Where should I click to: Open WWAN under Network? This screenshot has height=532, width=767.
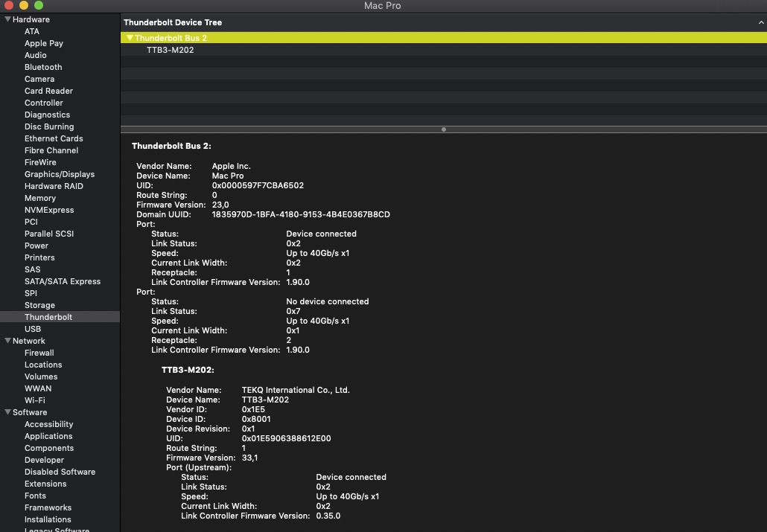pyautogui.click(x=38, y=388)
